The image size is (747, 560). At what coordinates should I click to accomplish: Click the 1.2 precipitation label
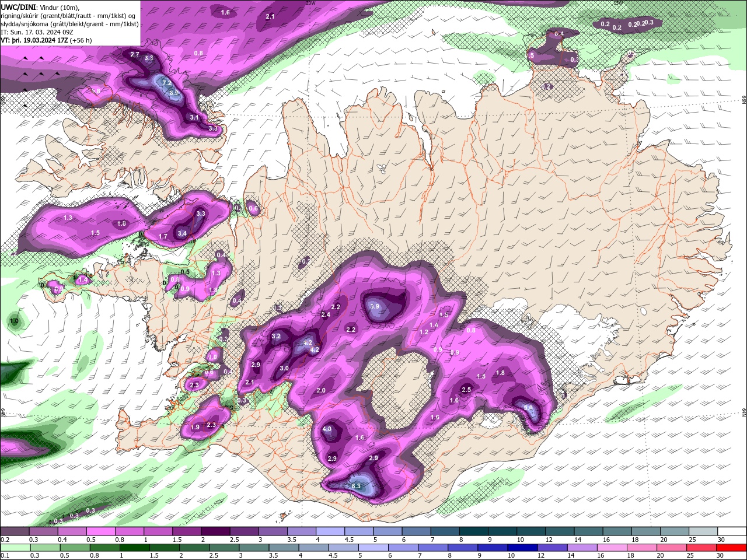point(424,332)
